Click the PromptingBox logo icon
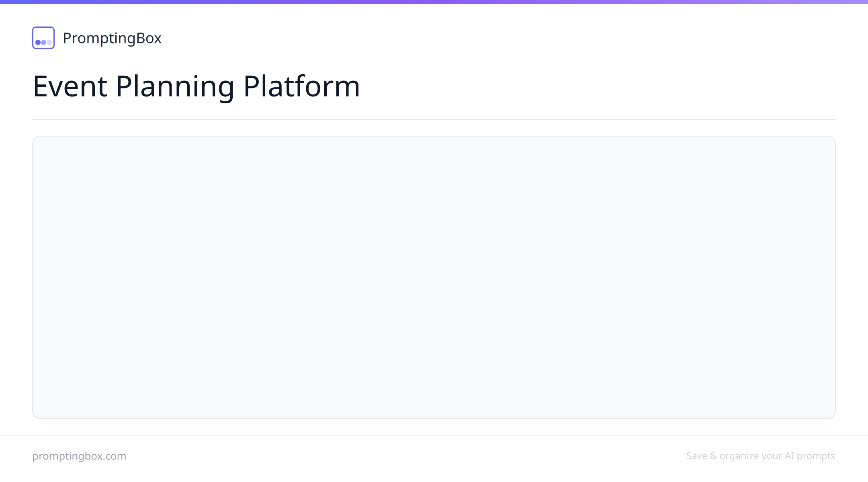The image size is (868, 482). click(x=43, y=38)
